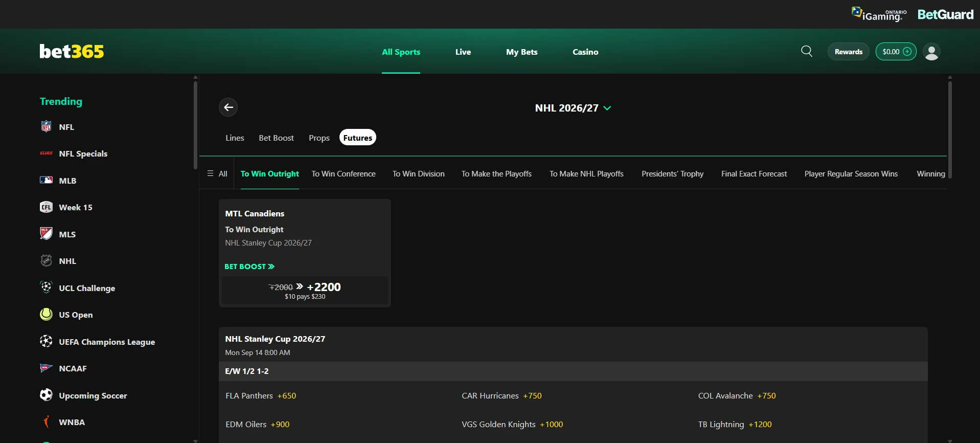
Task: Click the NFL Specials icon
Action: (x=46, y=153)
